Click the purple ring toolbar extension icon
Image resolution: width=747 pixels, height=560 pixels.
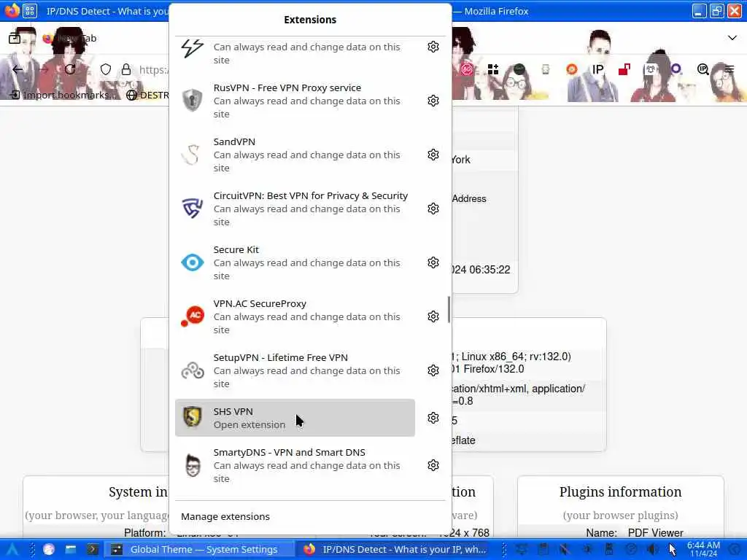[x=676, y=69]
